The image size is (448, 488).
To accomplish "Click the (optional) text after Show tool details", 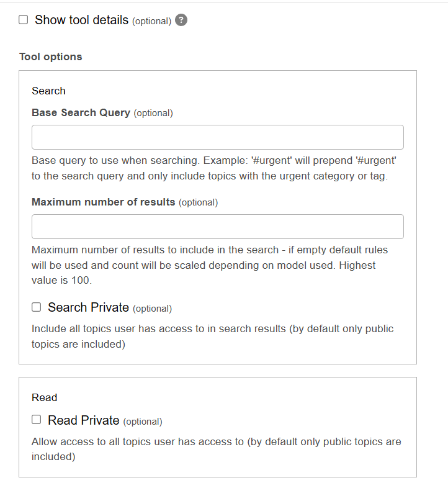I will point(152,21).
